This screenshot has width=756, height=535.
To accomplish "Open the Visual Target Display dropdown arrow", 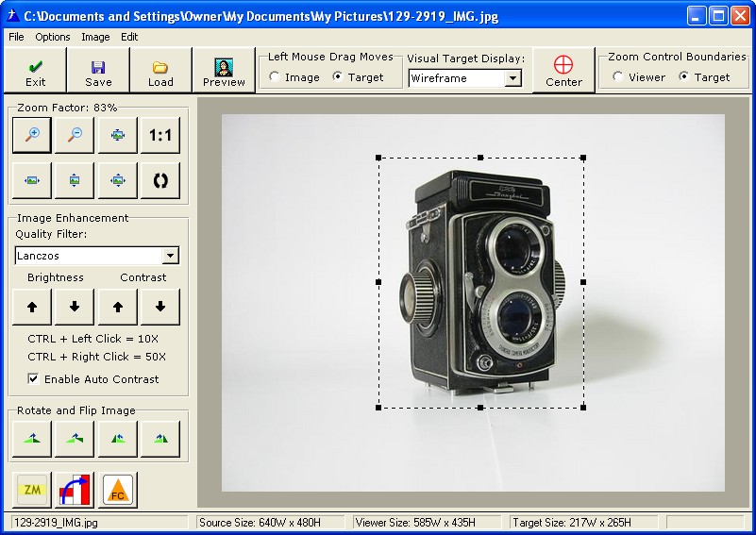I will tap(513, 78).
